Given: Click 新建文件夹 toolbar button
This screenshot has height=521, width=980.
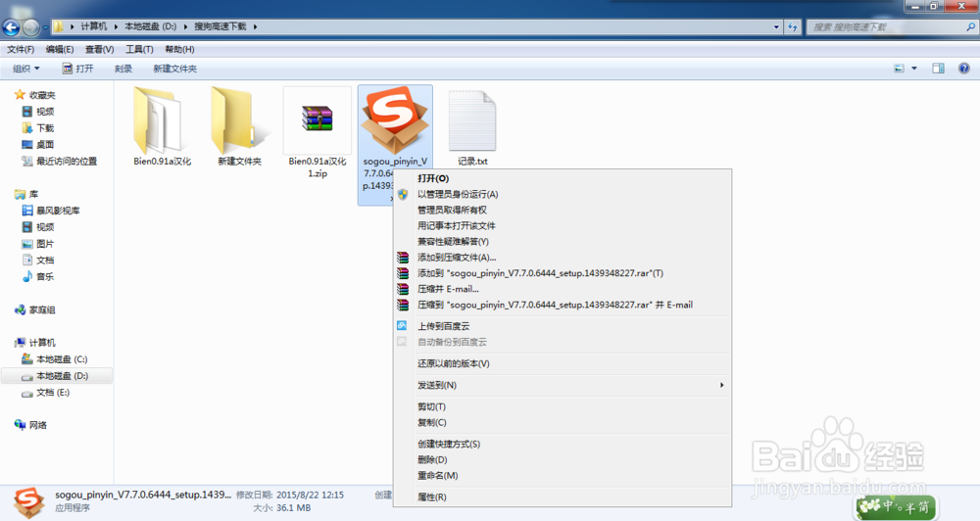Looking at the screenshot, I should (175, 69).
